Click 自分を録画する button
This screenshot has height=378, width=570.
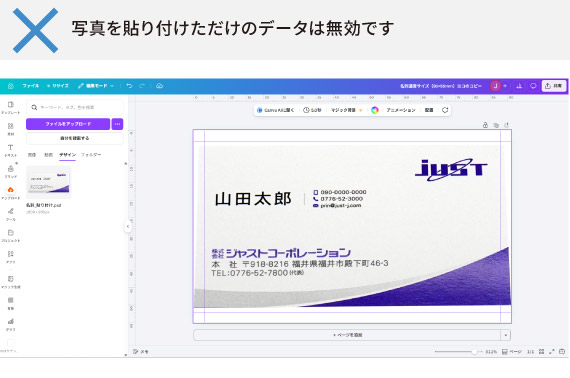coord(75,138)
